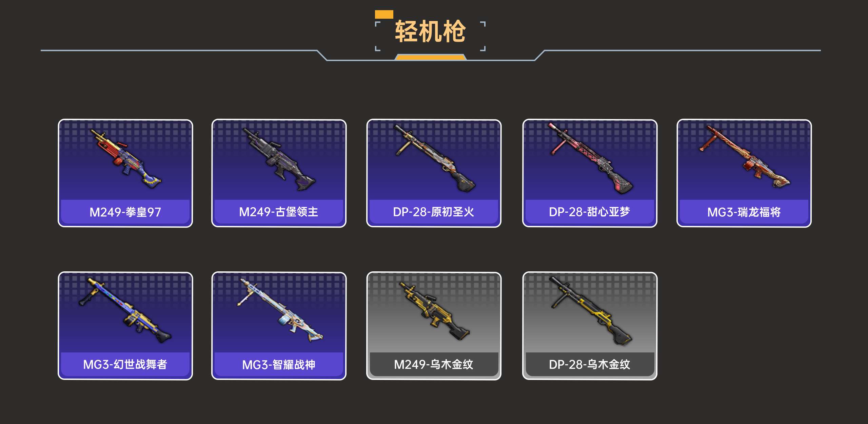Click the MG3-智耀战神 name label
868x424 pixels.
tap(279, 365)
